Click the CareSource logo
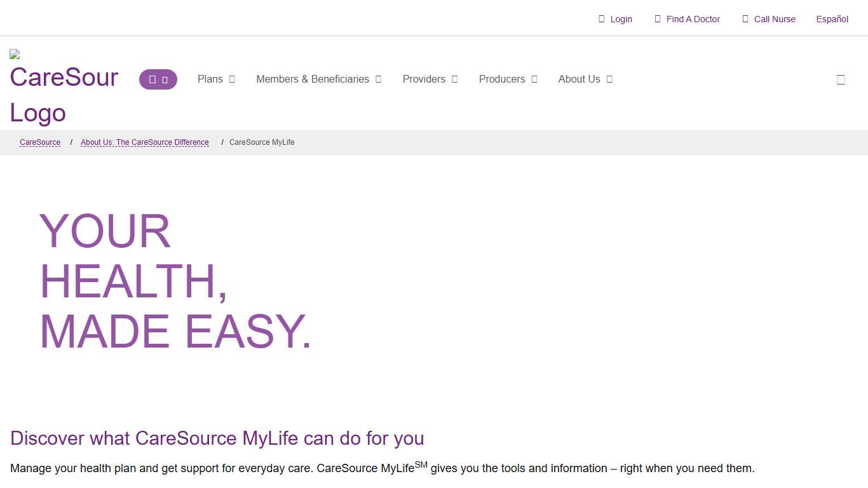868x488 pixels. click(64, 83)
